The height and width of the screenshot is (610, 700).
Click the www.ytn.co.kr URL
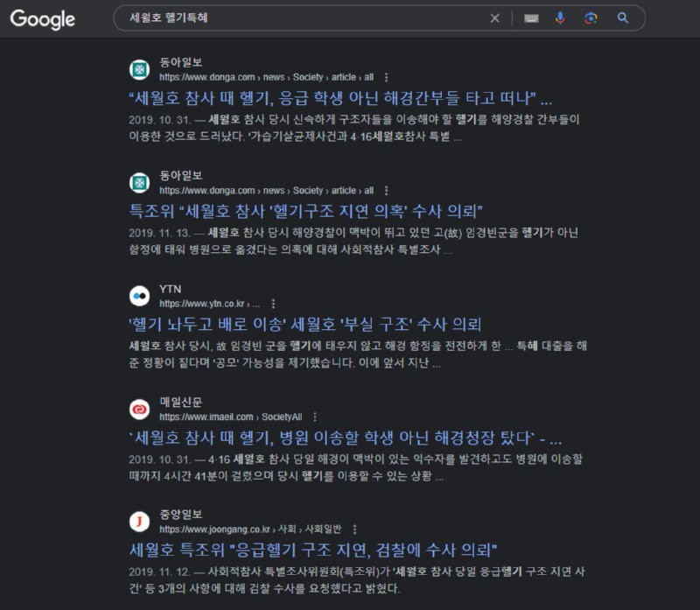point(209,304)
